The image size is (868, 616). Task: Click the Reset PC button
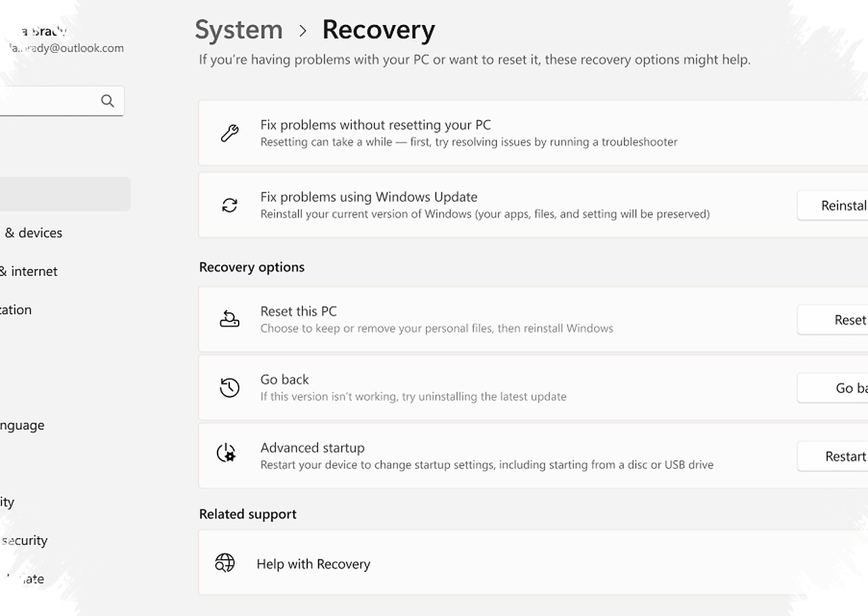coord(833,320)
